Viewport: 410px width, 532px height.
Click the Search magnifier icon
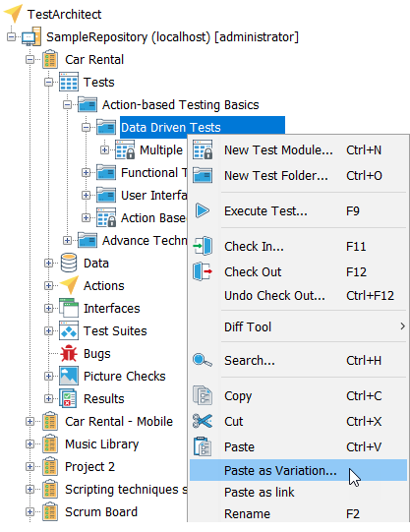[203, 360]
